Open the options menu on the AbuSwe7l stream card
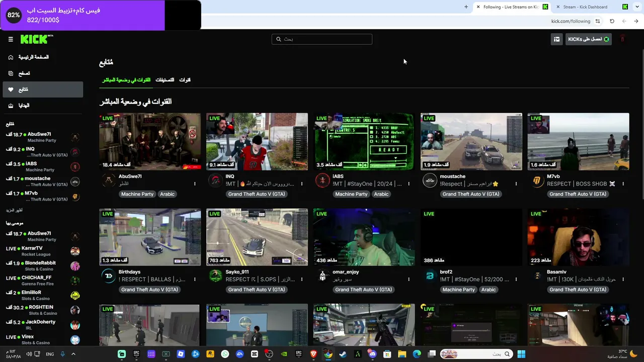This screenshot has height=362, width=644. (195, 184)
